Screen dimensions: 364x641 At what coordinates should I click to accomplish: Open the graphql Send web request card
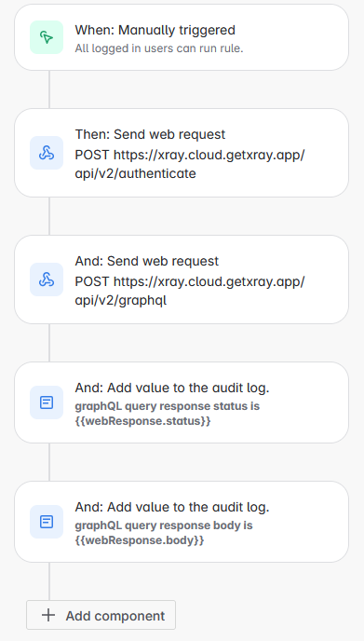[x=182, y=280]
